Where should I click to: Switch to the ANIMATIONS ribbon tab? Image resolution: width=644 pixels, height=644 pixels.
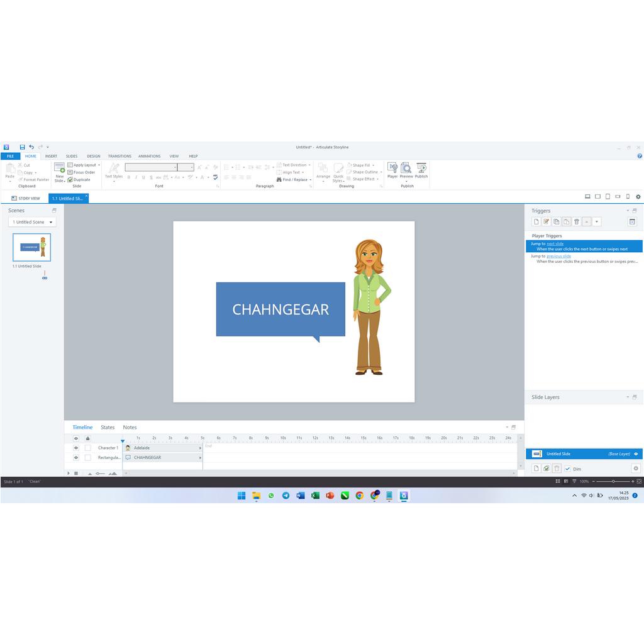(149, 156)
